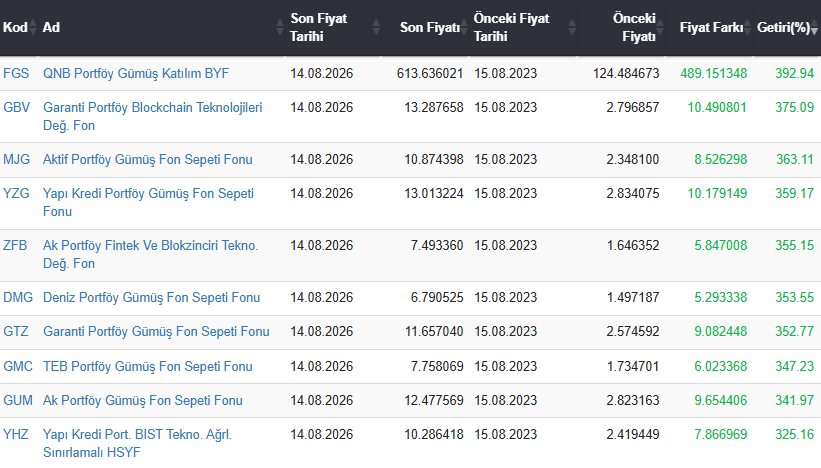The image size is (821, 468).
Task: Select the 392.94 return value
Action: tap(794, 73)
